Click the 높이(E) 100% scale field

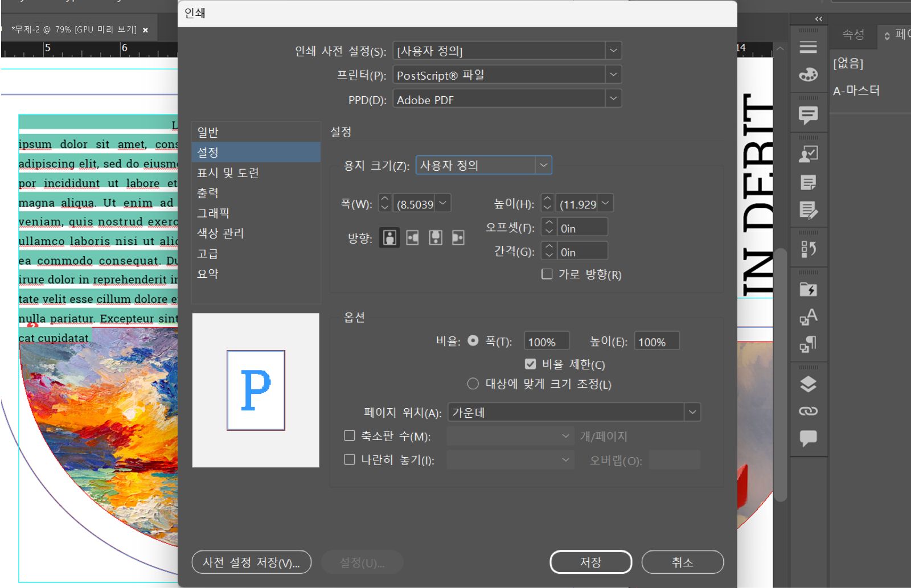656,341
